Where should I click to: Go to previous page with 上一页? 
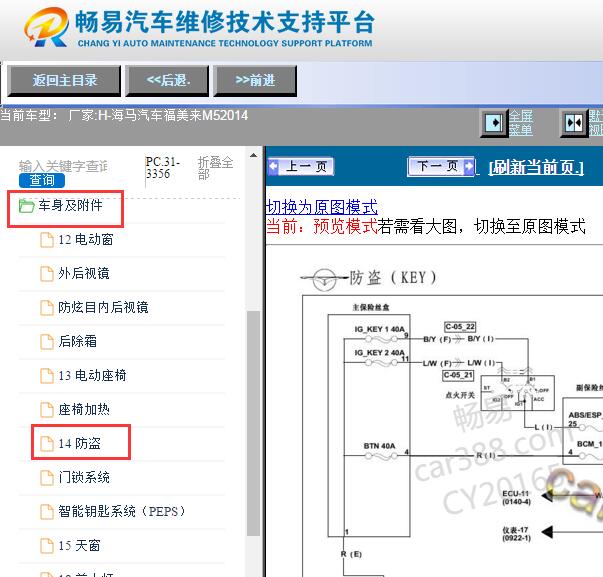[301, 167]
